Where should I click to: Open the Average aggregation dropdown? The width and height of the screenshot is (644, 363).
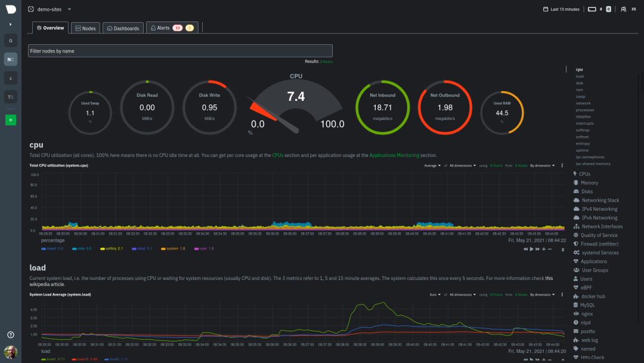(432, 165)
